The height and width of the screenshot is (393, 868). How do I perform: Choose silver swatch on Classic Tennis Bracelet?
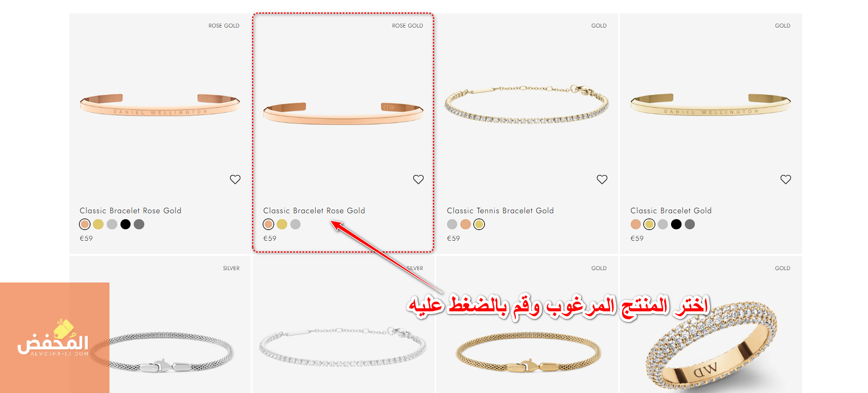tap(452, 224)
